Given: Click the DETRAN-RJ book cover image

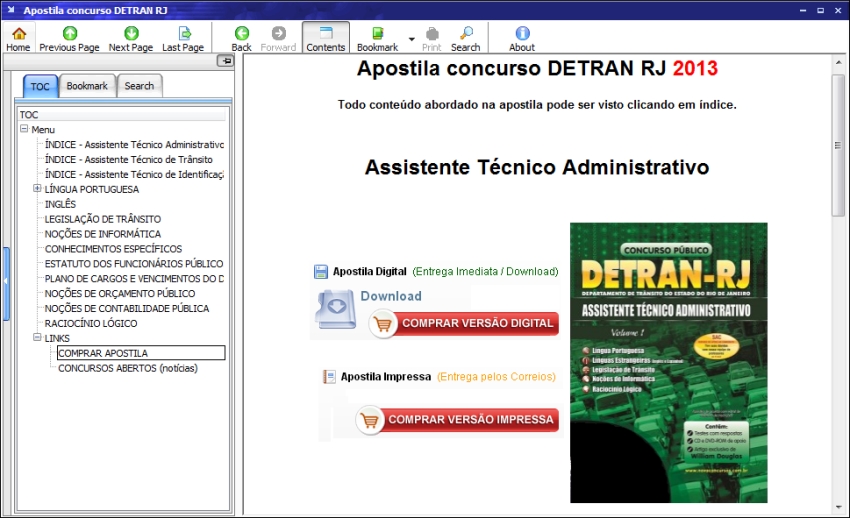Looking at the screenshot, I should click(x=668, y=362).
